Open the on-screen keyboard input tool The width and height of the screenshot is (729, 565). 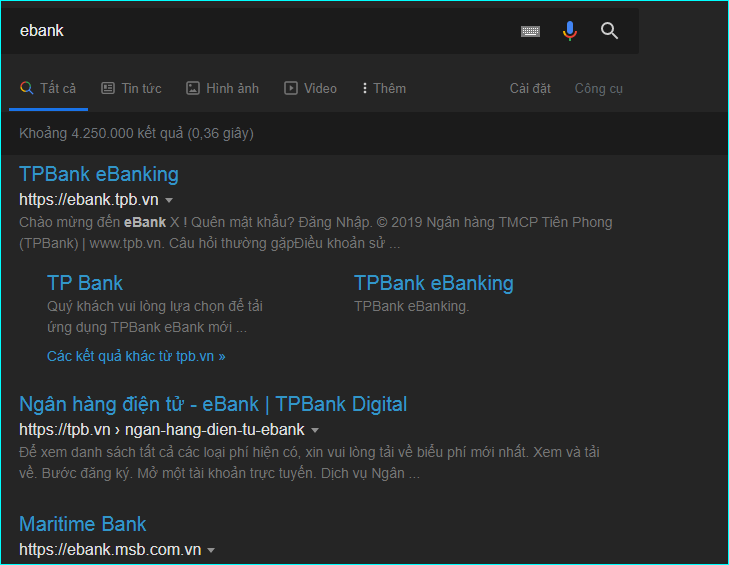coord(530,31)
